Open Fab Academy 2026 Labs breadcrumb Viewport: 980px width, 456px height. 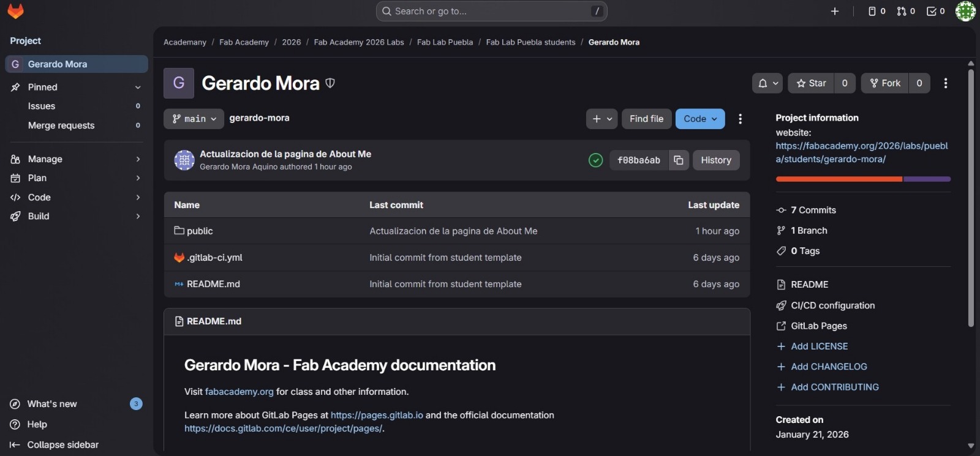pyautogui.click(x=359, y=42)
